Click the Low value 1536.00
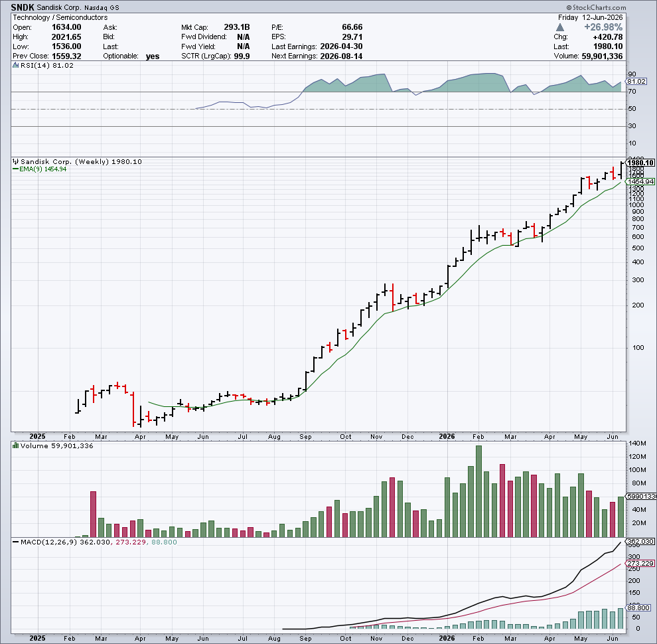 click(66, 46)
